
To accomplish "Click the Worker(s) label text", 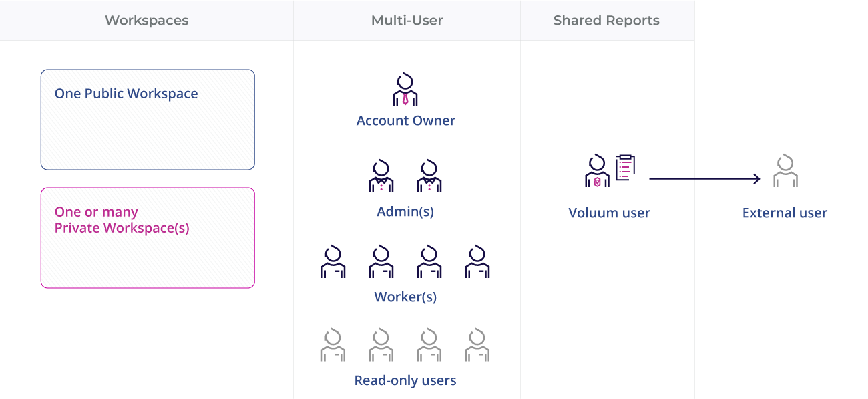I will (x=405, y=296).
